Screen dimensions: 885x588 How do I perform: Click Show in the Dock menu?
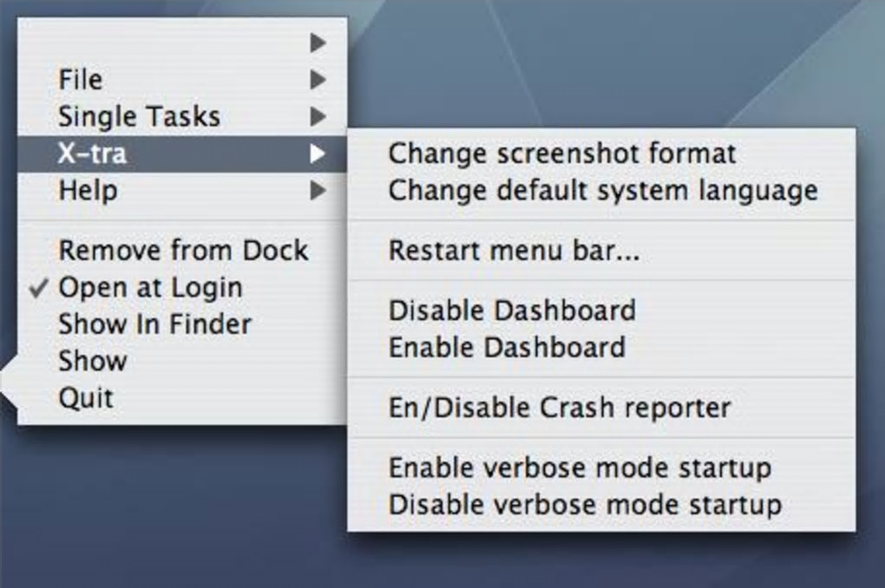93,361
